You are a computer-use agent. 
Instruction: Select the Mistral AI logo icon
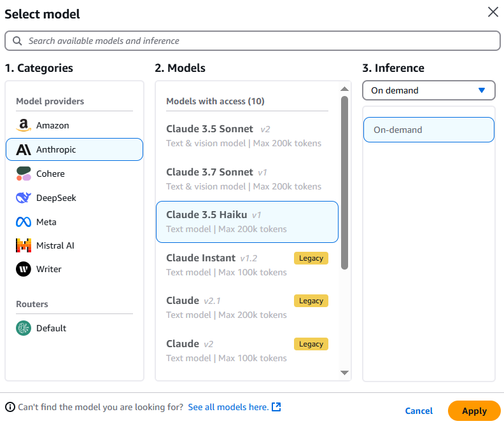[x=24, y=245]
